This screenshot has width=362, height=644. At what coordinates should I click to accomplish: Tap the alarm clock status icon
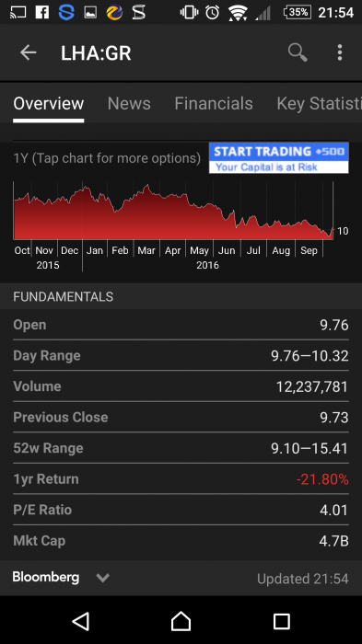pyautogui.click(x=212, y=12)
